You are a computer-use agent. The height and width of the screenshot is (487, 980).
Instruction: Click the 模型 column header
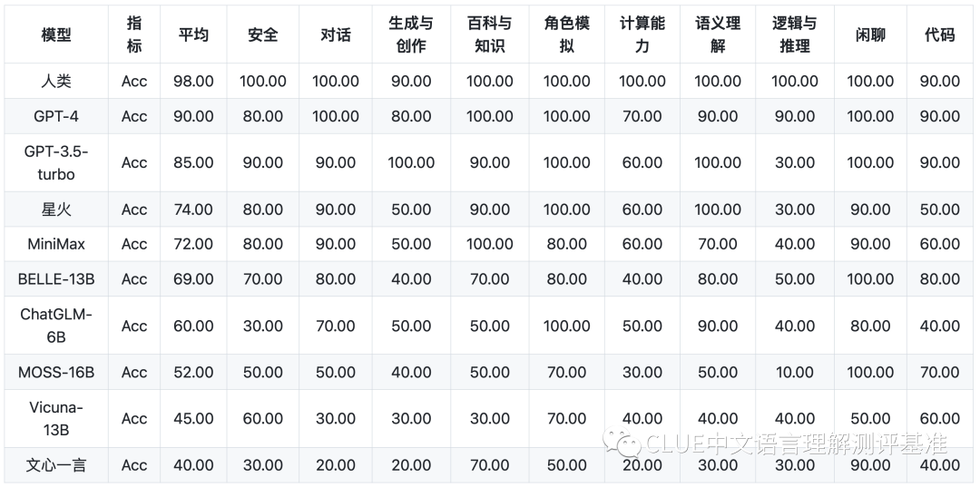coord(56,35)
